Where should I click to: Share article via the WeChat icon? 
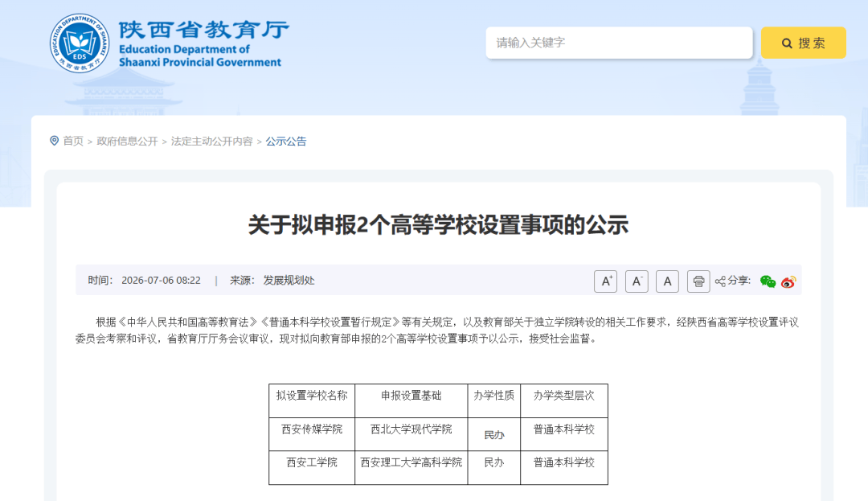click(768, 281)
